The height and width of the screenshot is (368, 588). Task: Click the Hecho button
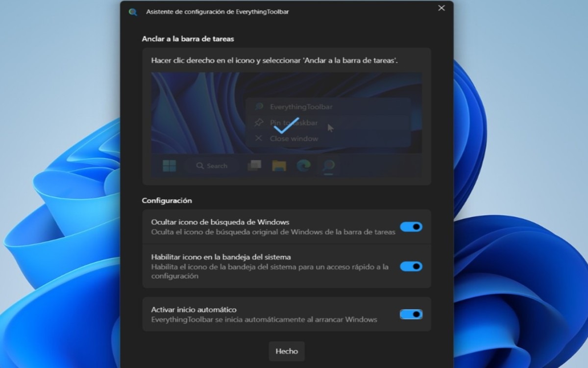click(x=287, y=351)
